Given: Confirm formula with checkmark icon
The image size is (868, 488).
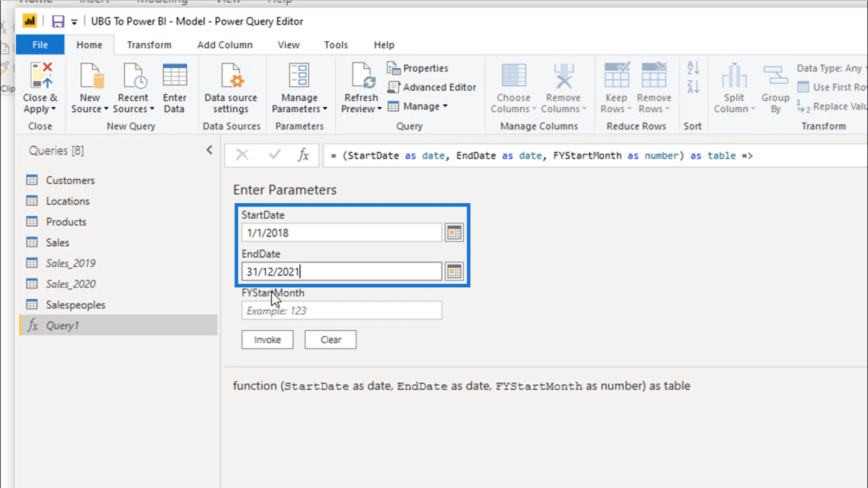Looking at the screenshot, I should click(275, 155).
